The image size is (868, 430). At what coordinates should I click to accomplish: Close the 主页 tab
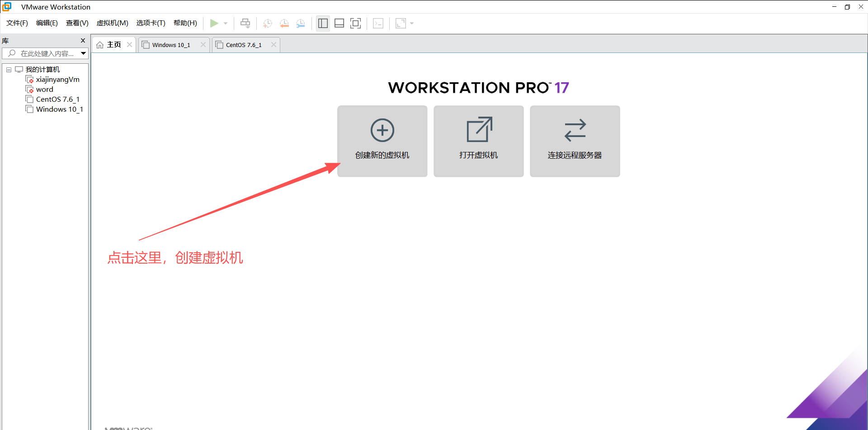coord(129,44)
